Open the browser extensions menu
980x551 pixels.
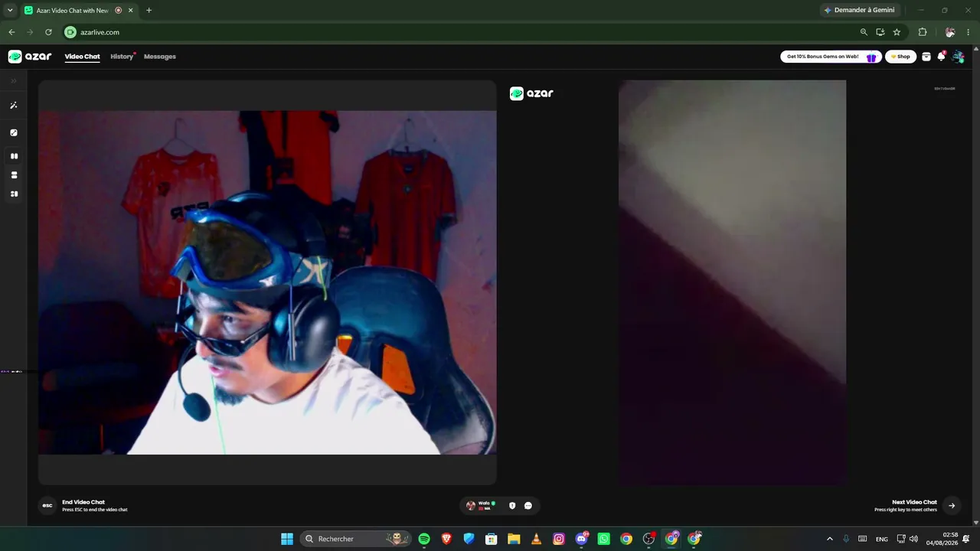pyautogui.click(x=923, y=32)
